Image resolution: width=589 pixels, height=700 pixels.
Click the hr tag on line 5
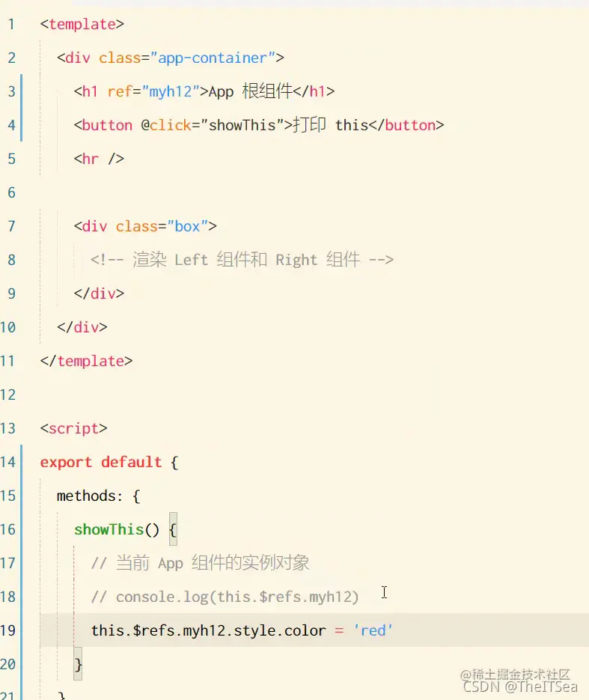99,159
